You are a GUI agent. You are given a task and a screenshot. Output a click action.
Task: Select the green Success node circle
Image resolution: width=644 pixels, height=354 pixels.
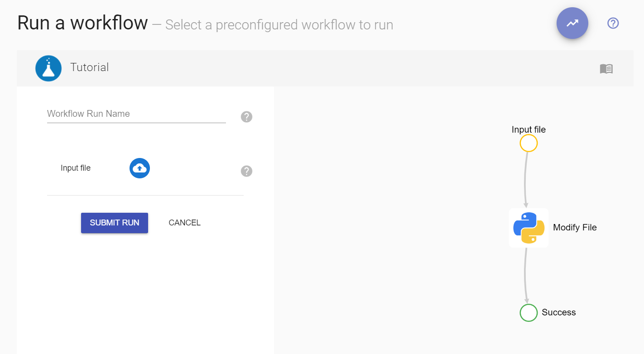pyautogui.click(x=528, y=313)
